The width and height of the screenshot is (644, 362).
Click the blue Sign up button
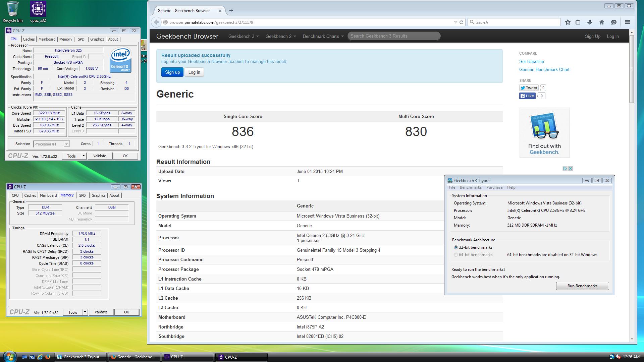click(x=172, y=72)
